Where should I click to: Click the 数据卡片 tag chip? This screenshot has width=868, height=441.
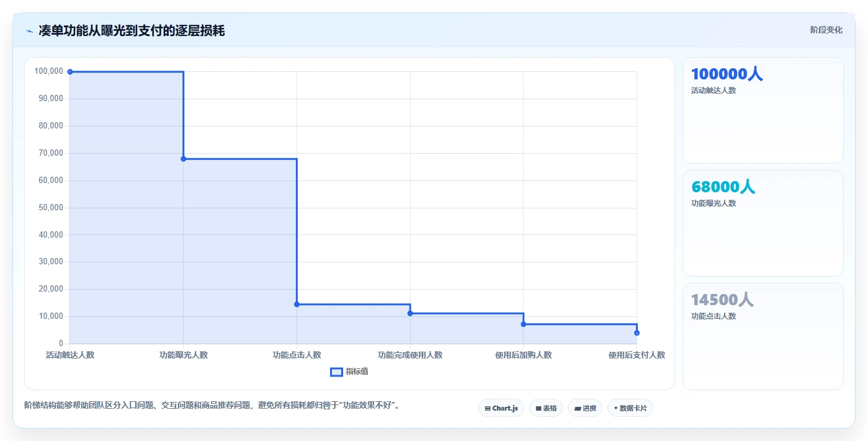630,408
